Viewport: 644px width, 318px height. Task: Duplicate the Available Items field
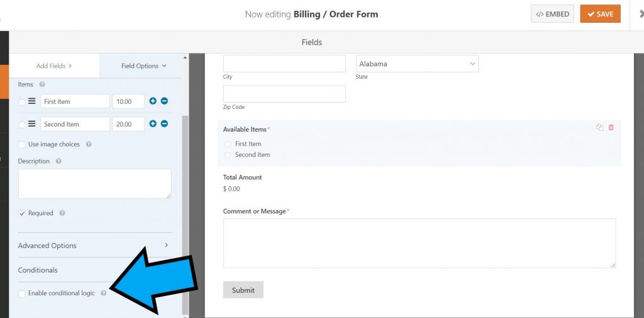pos(599,128)
